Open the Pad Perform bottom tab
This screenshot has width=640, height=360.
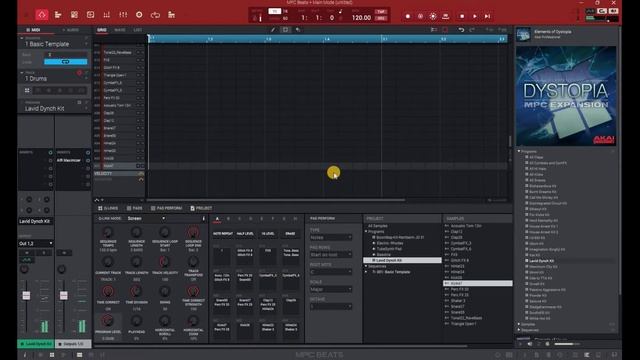coord(166,208)
